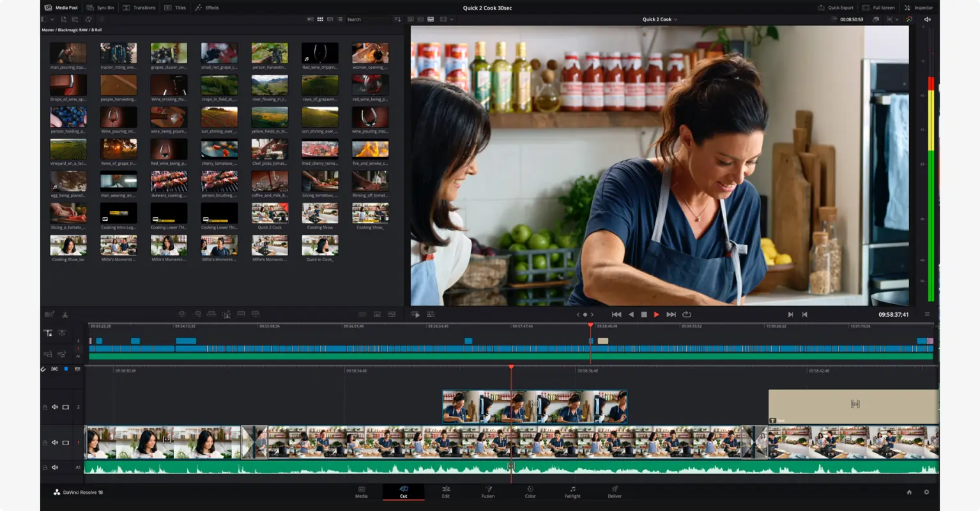Expand the chevron dropdown at media pool top right

click(451, 19)
